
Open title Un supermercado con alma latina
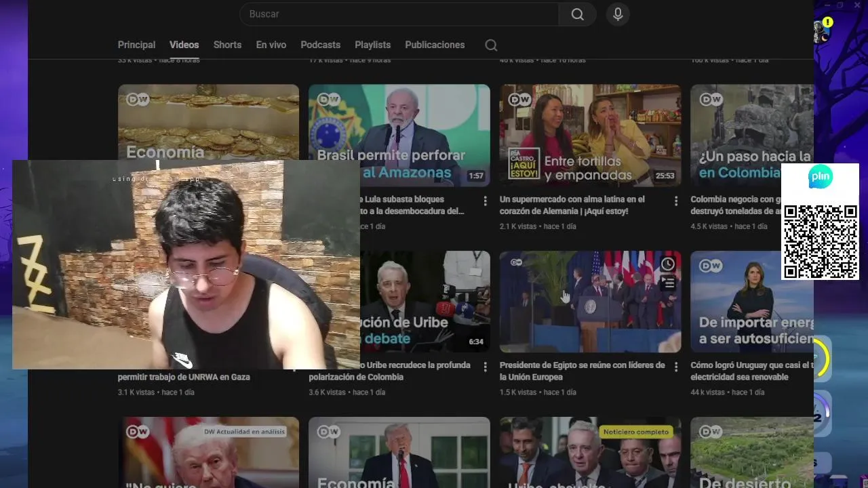click(x=572, y=205)
